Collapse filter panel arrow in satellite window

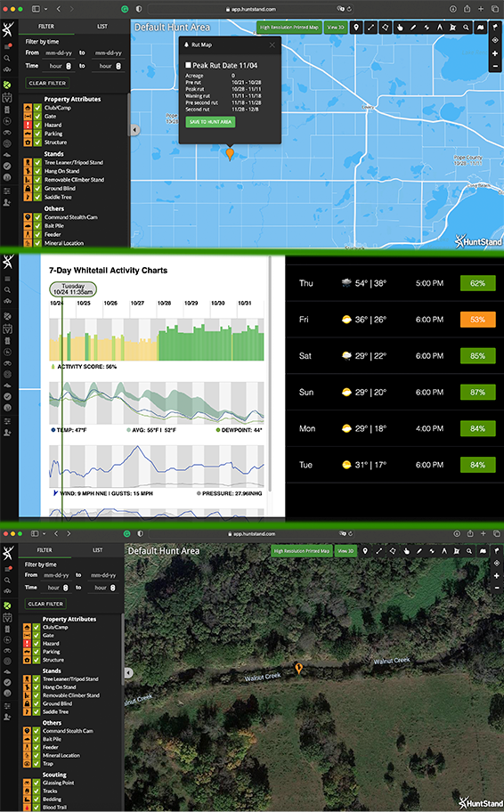pyautogui.click(x=128, y=673)
